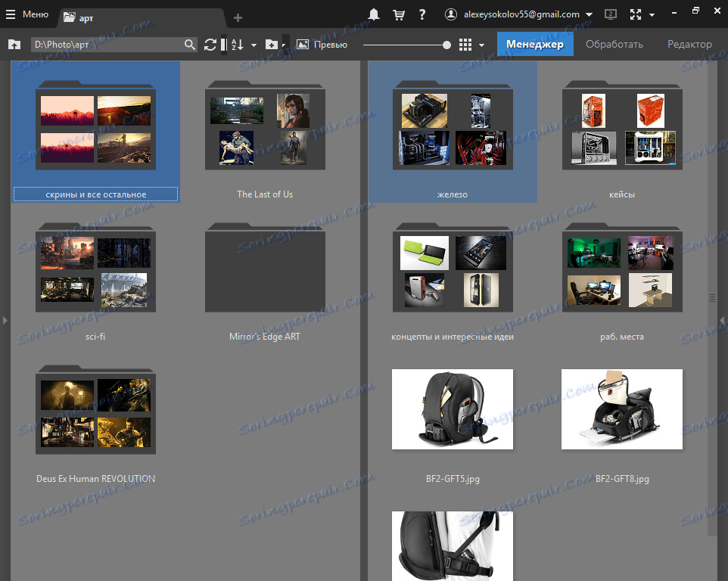Expand new folder dropdown arrow
This screenshot has height=581, width=728.
[x=285, y=45]
